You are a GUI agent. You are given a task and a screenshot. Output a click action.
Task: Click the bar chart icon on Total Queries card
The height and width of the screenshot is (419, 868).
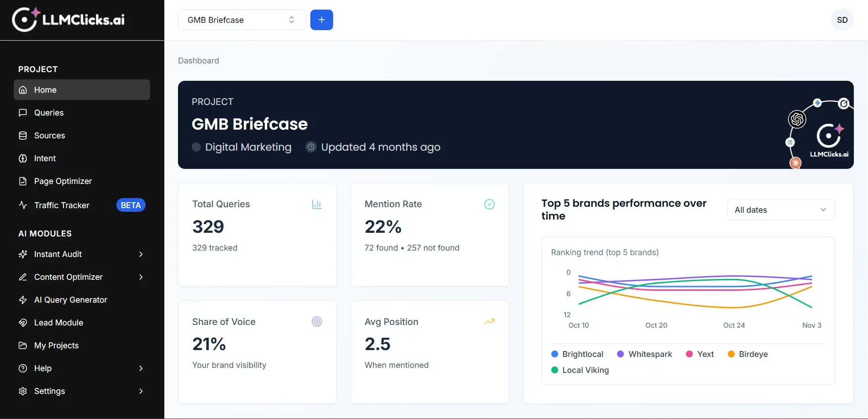(x=317, y=204)
